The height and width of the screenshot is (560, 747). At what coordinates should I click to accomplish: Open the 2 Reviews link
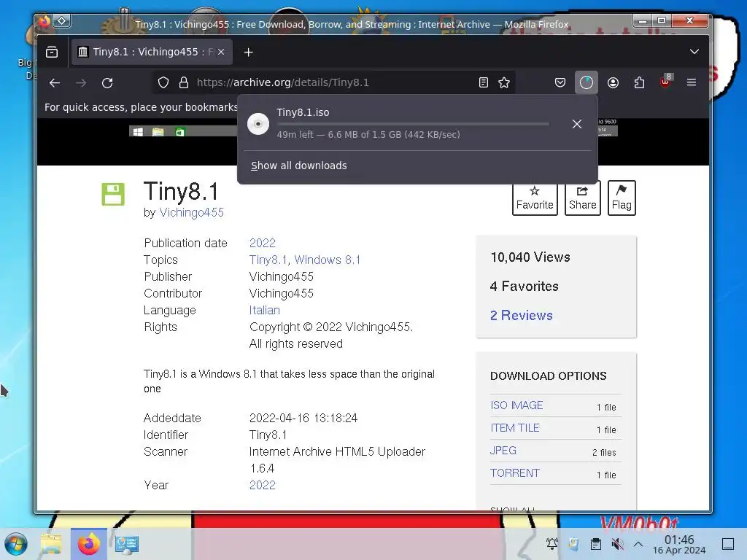[x=521, y=315]
